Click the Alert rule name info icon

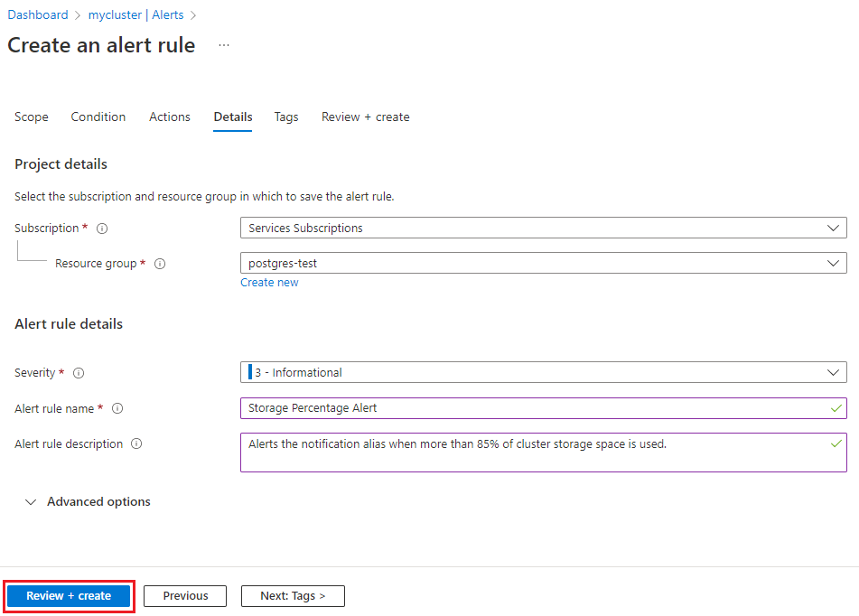click(117, 408)
